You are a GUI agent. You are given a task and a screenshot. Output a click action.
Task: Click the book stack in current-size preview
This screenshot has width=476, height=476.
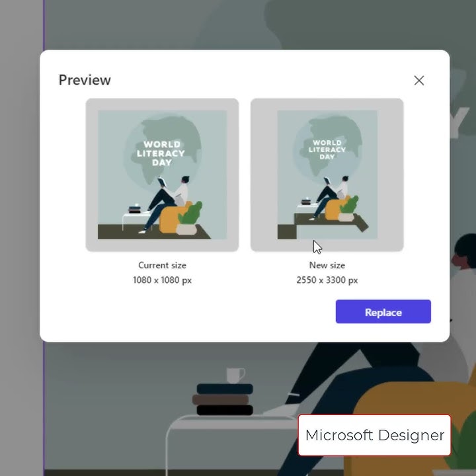135,210
